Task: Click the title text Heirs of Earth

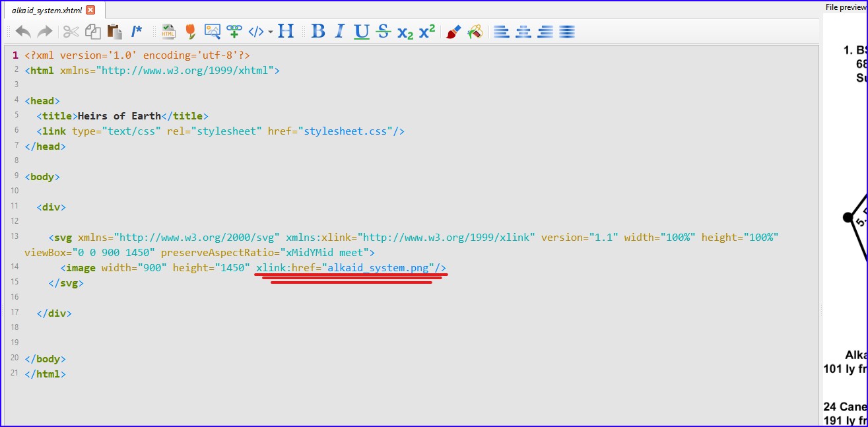Action: pos(119,116)
